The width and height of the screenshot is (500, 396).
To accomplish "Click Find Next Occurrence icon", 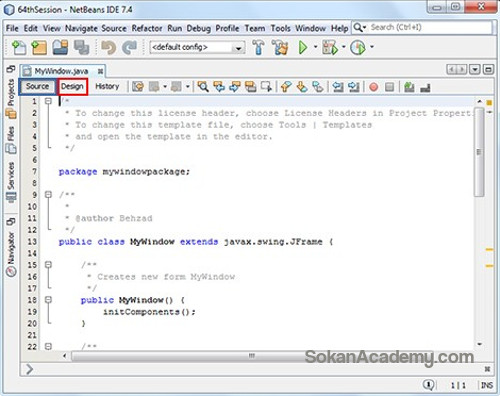I will click(235, 87).
